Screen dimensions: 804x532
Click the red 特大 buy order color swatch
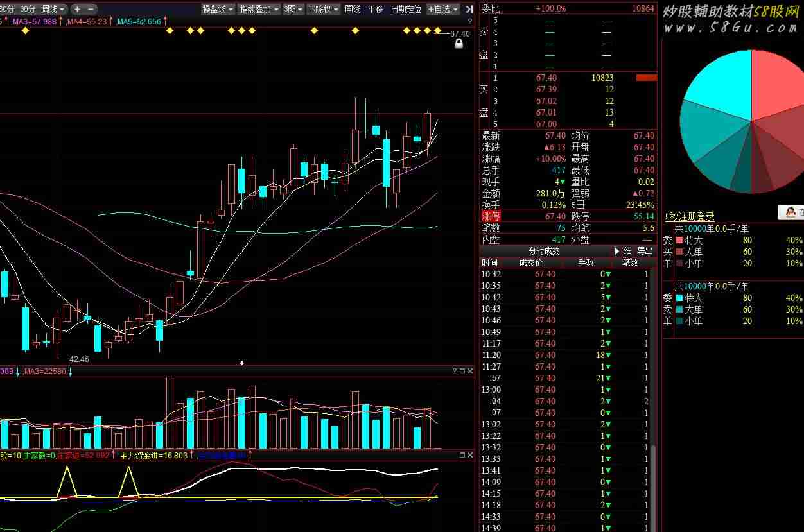[679, 240]
